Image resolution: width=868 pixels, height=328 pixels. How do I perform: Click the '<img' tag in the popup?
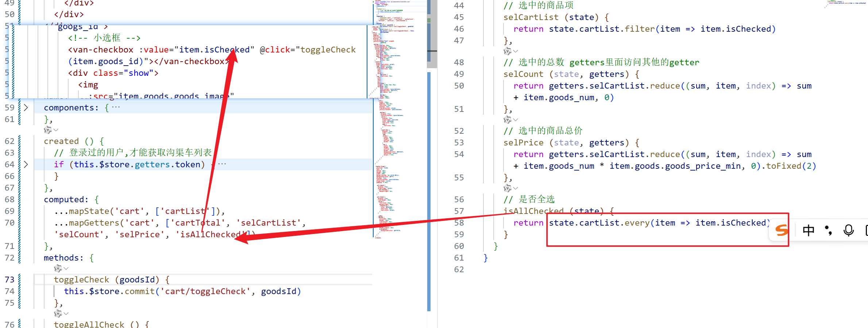pos(88,85)
